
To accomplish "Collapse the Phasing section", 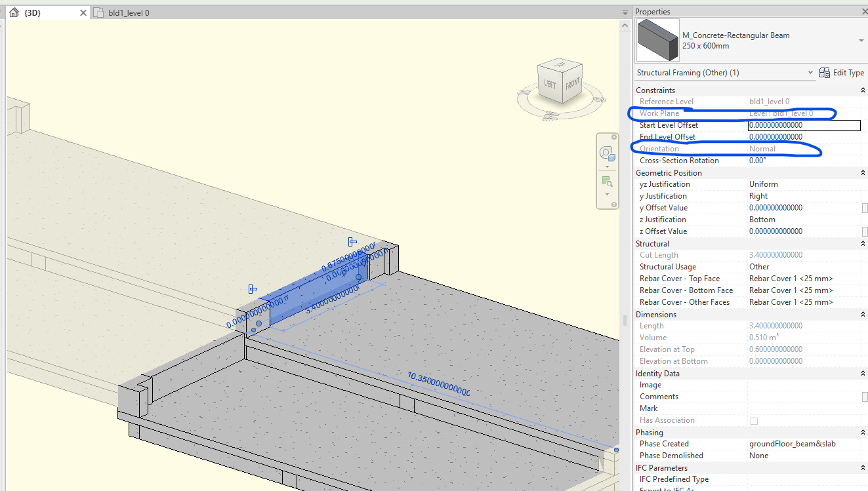I will 863,433.
